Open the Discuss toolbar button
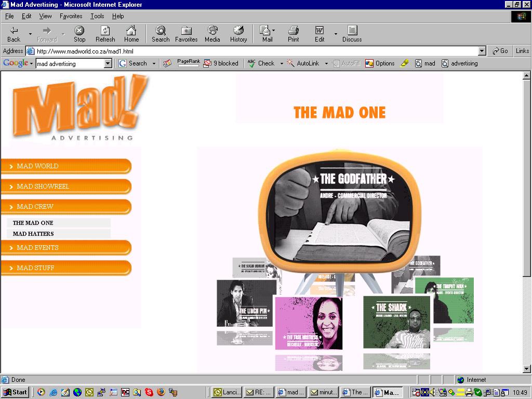Screen dimensions: 532x399 pos(352,34)
